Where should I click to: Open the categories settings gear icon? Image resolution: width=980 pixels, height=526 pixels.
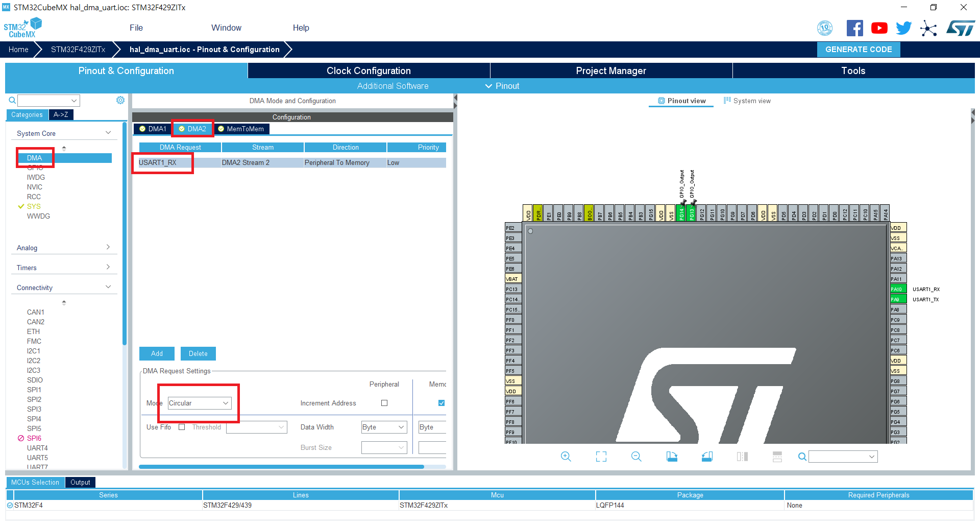tap(120, 100)
